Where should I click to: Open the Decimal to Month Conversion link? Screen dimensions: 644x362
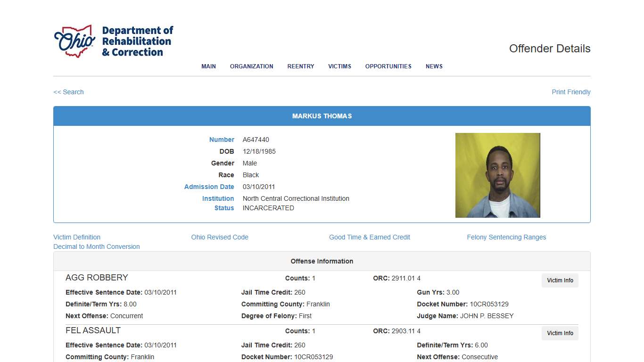coord(97,247)
